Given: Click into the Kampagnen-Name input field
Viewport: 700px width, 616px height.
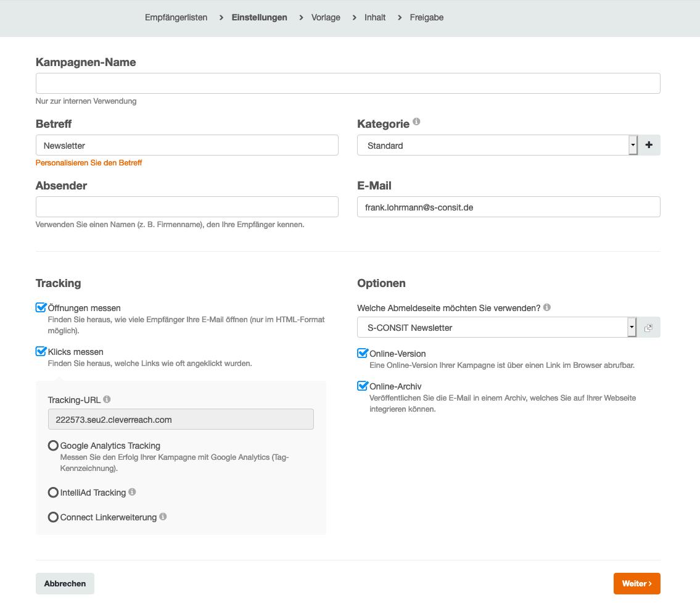Looking at the screenshot, I should coord(348,83).
